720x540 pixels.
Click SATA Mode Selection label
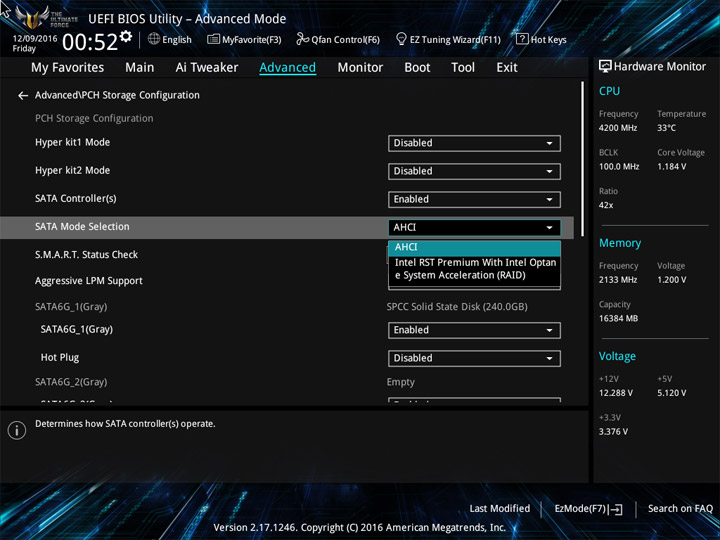pos(82,227)
